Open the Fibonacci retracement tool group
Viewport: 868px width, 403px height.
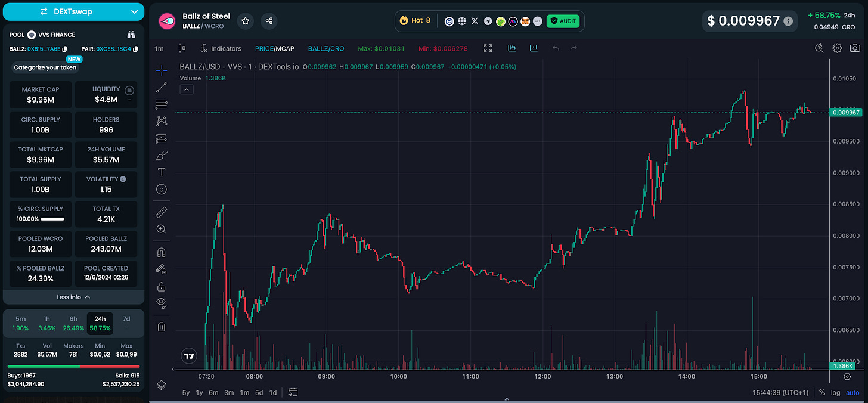162,104
